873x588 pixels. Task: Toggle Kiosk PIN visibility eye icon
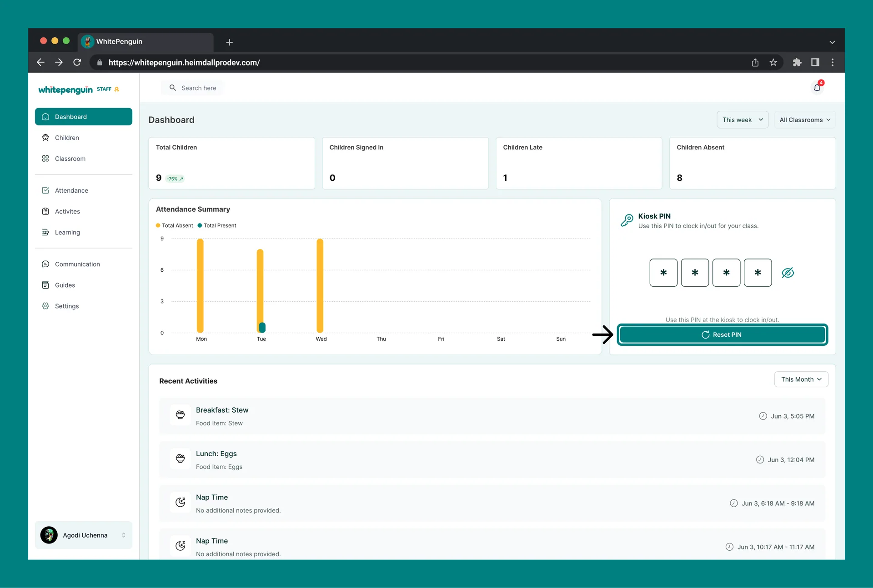[x=788, y=273]
